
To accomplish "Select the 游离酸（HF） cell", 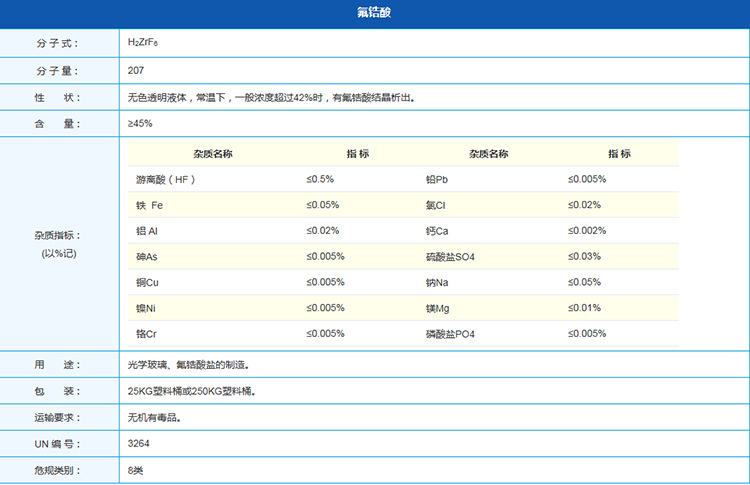I will click(165, 180).
